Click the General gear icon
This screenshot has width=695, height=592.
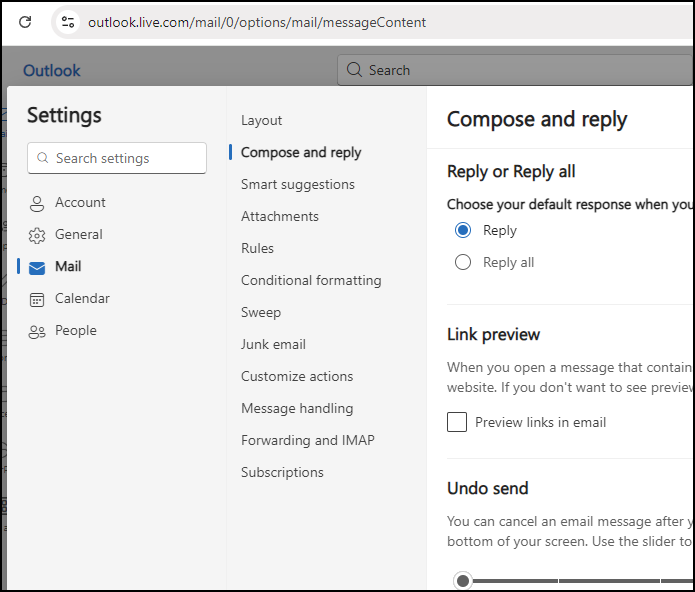[x=37, y=235]
